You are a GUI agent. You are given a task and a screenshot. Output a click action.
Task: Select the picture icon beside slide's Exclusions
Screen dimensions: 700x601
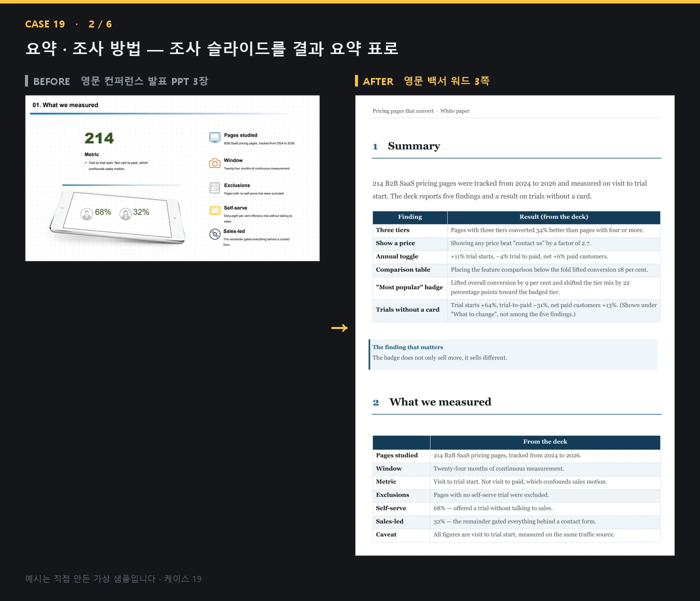pyautogui.click(x=215, y=187)
